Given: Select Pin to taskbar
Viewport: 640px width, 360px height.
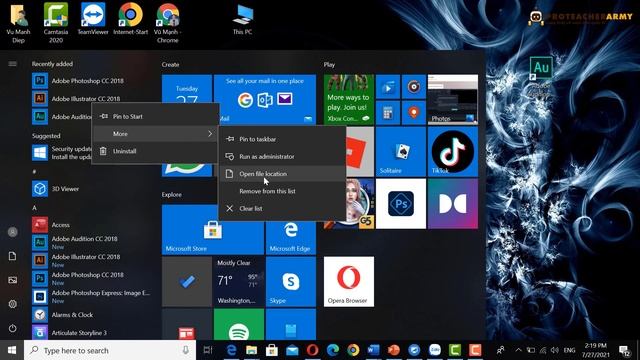Looking at the screenshot, I should click(282, 139).
